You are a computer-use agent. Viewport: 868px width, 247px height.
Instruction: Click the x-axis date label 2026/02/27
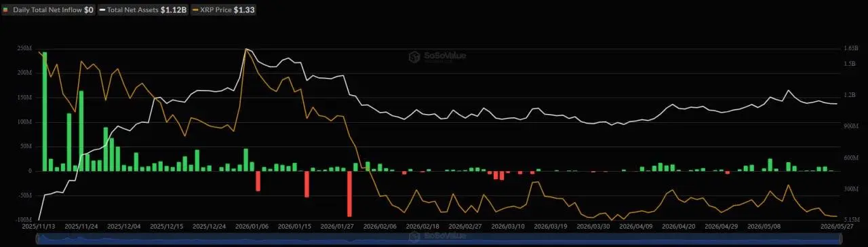point(466,226)
